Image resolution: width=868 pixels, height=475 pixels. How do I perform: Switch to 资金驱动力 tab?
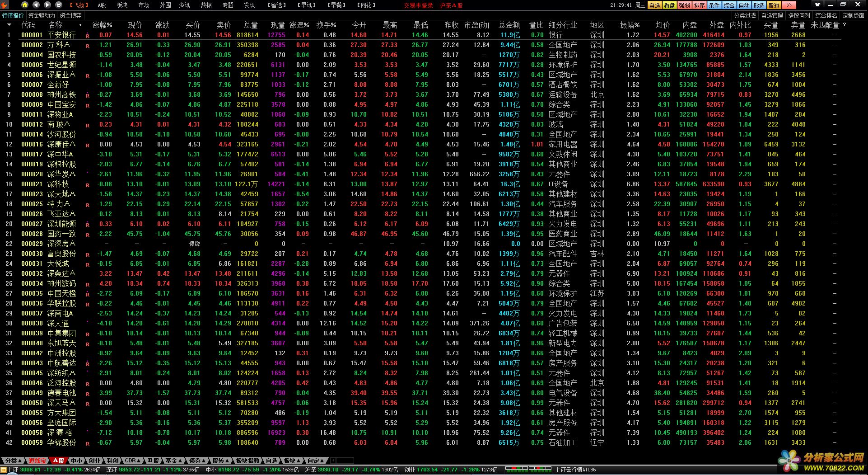tap(42, 15)
